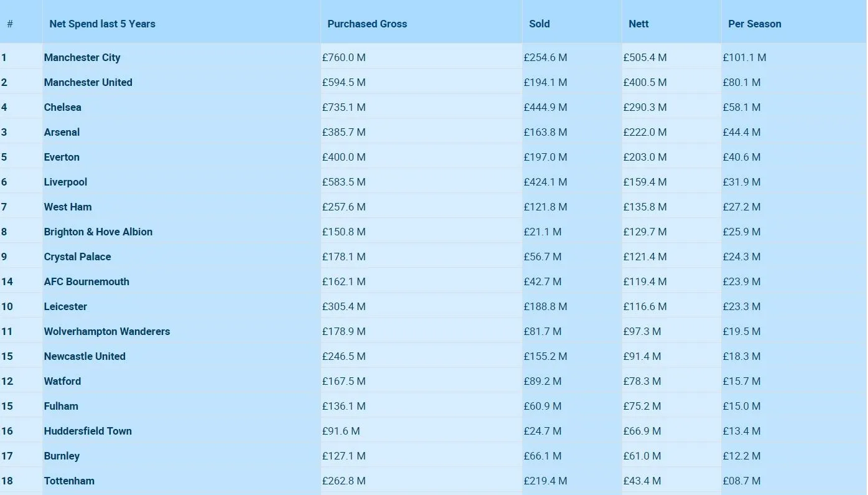The height and width of the screenshot is (495, 868).
Task: Select Newcastle United's £18.3 M per season cell
Action: point(742,357)
